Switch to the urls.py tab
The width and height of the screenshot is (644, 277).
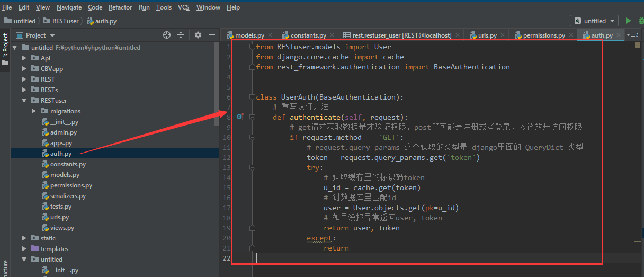487,35
